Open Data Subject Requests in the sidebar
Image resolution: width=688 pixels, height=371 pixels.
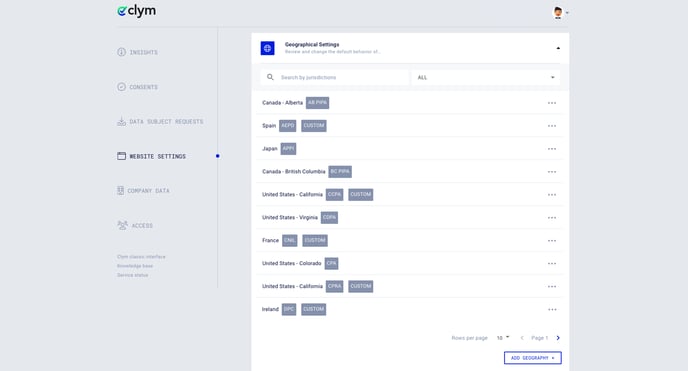160,121
